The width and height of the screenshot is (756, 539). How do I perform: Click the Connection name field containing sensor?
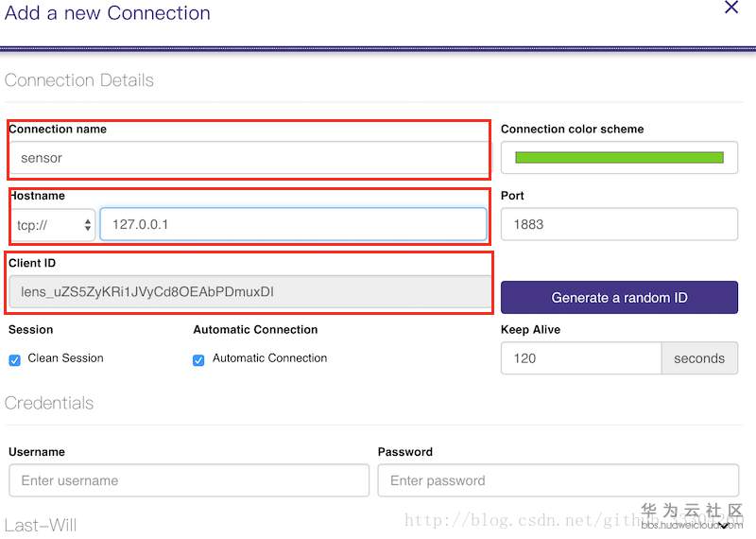(x=248, y=158)
